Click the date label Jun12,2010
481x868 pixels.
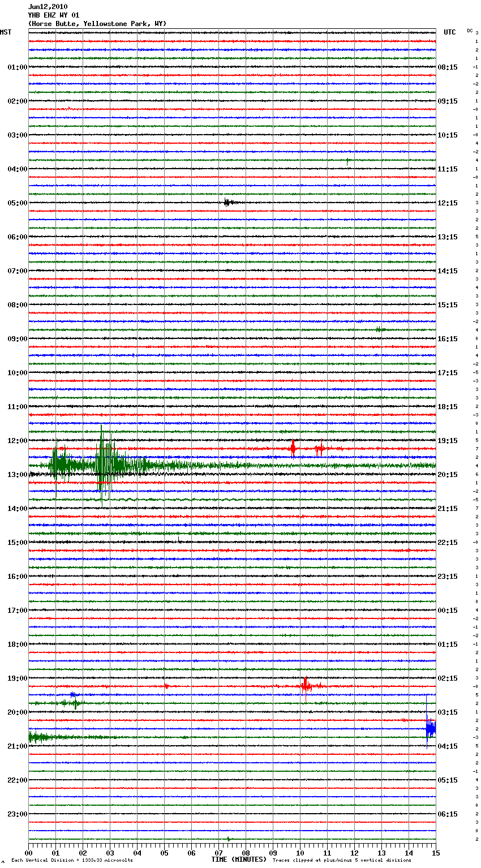48,7
